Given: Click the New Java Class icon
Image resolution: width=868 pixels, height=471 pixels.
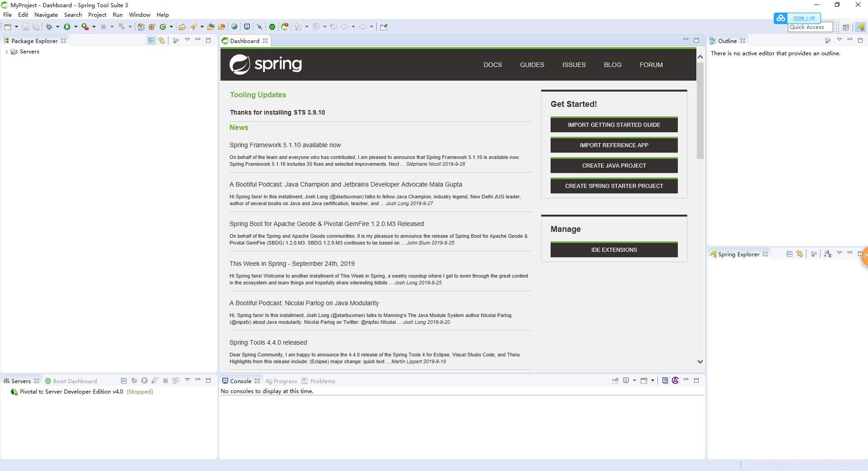Looking at the screenshot, I should (163, 27).
